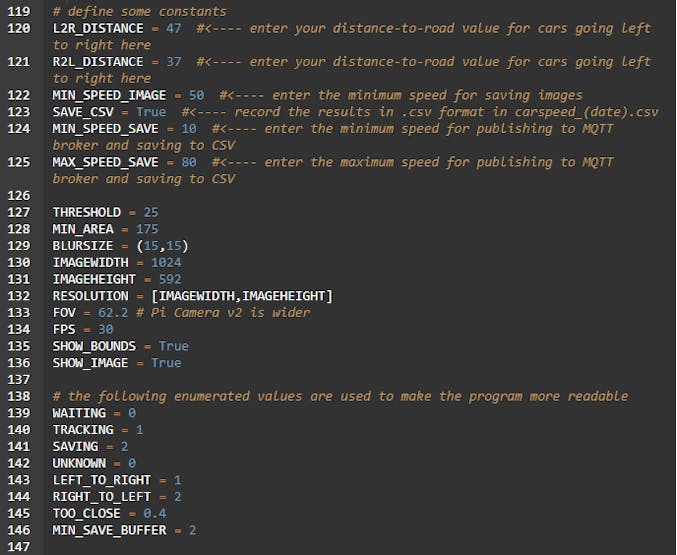Place cursor on MIN_SPEED_IMAGE value 50
The image size is (677, 555).
tap(196, 95)
